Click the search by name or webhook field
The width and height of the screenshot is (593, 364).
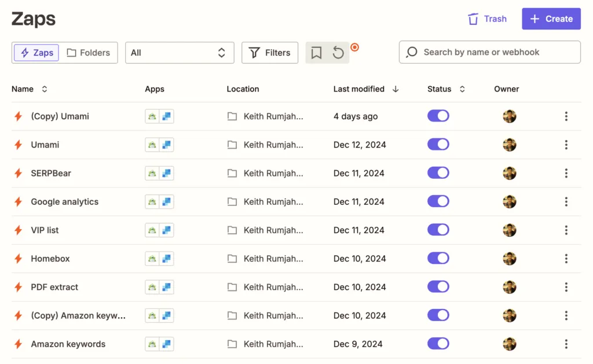tap(489, 52)
